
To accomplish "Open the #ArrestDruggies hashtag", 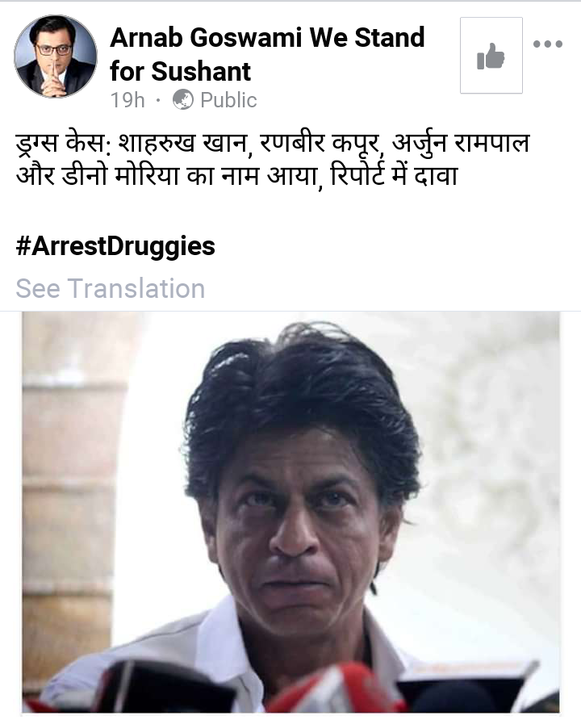I will pyautogui.click(x=115, y=246).
